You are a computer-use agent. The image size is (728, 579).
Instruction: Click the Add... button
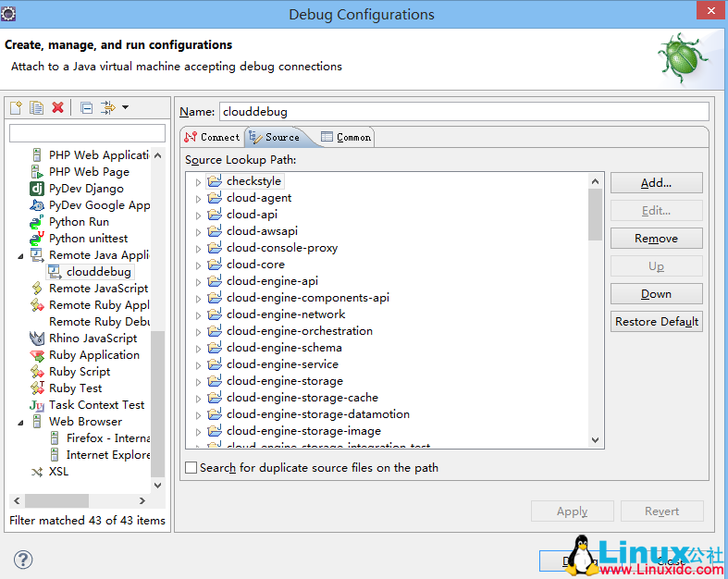(656, 183)
